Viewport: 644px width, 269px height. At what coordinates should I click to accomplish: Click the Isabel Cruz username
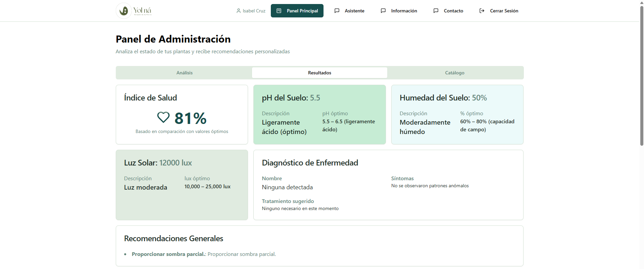click(254, 11)
